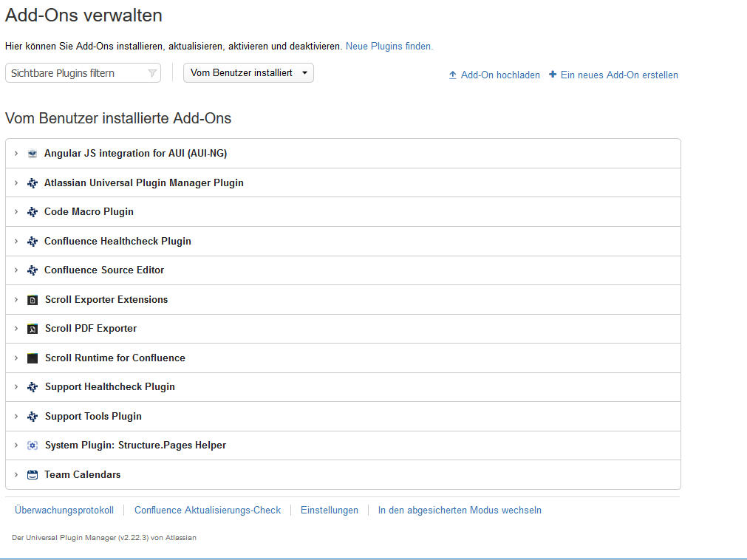Select the Support Tools Plugin name
Screen dimensions: 747x560
[x=93, y=417]
